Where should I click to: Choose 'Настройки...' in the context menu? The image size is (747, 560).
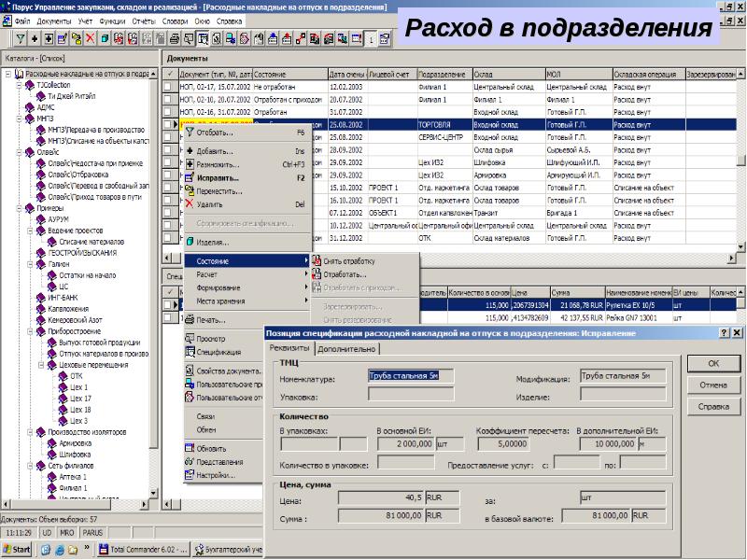pyautogui.click(x=214, y=475)
